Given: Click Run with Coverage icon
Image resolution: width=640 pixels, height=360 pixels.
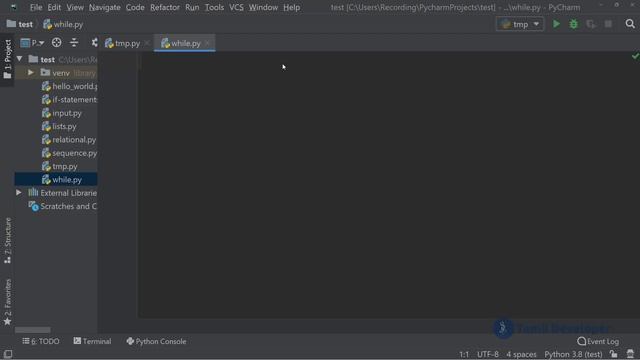Looking at the screenshot, I should click(591, 24).
